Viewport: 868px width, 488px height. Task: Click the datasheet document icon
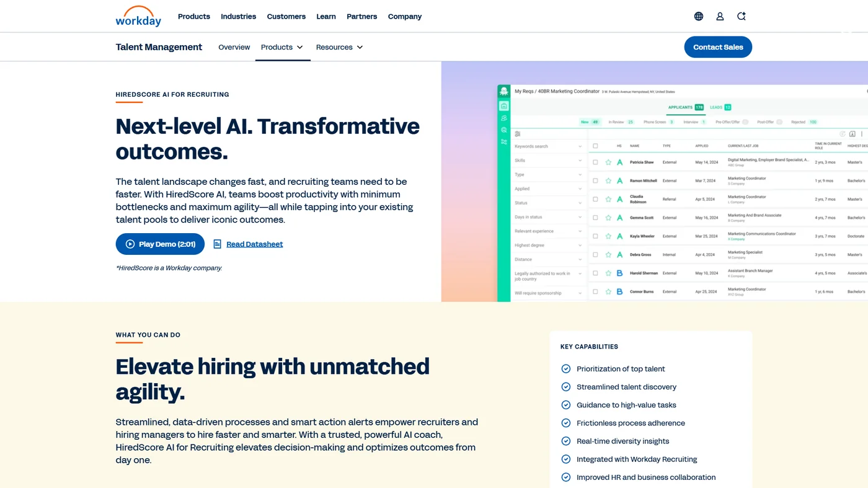[217, 244]
